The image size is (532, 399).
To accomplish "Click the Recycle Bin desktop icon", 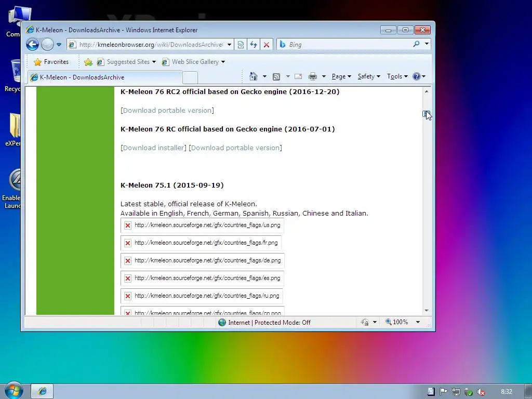I will click(14, 76).
